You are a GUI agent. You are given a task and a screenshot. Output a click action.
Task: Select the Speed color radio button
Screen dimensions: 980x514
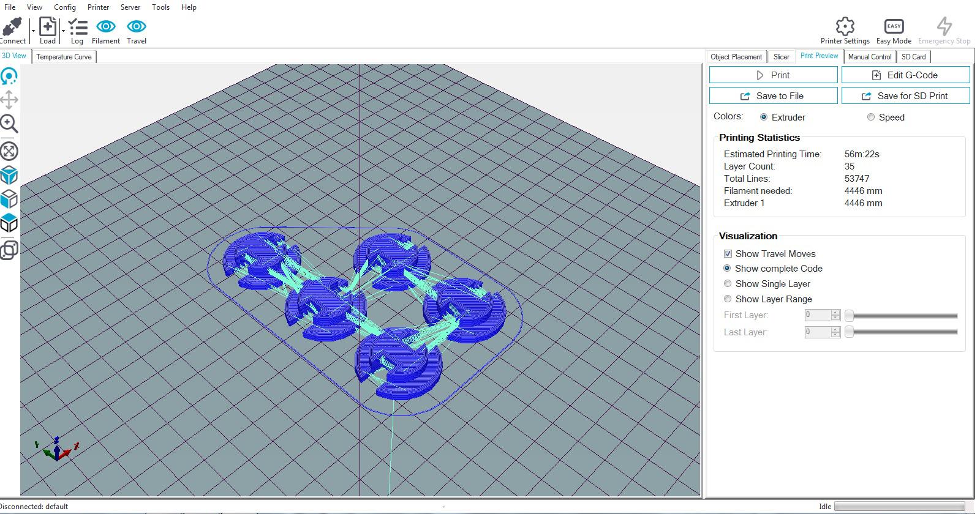click(871, 117)
